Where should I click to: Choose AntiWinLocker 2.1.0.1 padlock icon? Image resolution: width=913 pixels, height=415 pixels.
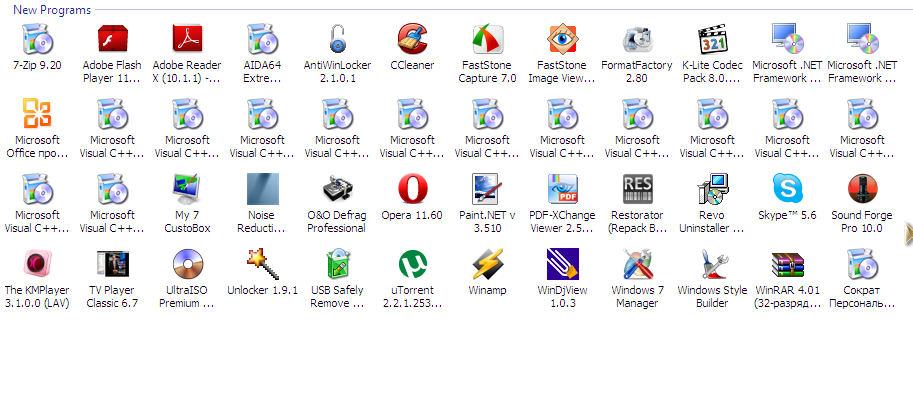tap(337, 39)
